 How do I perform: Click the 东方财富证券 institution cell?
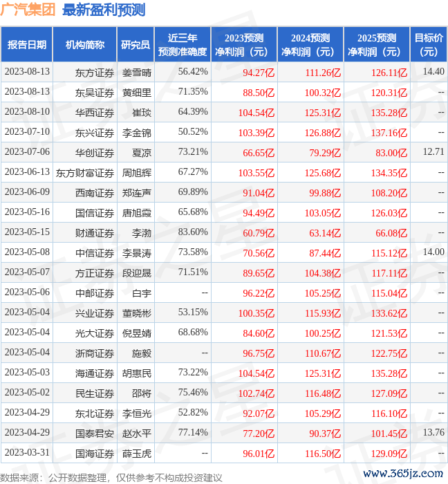click(x=85, y=173)
